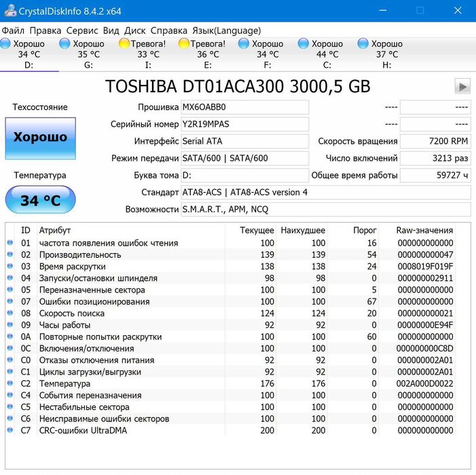Click raw value 002A000D0022
This screenshot has width=476, height=475.
(424, 383)
